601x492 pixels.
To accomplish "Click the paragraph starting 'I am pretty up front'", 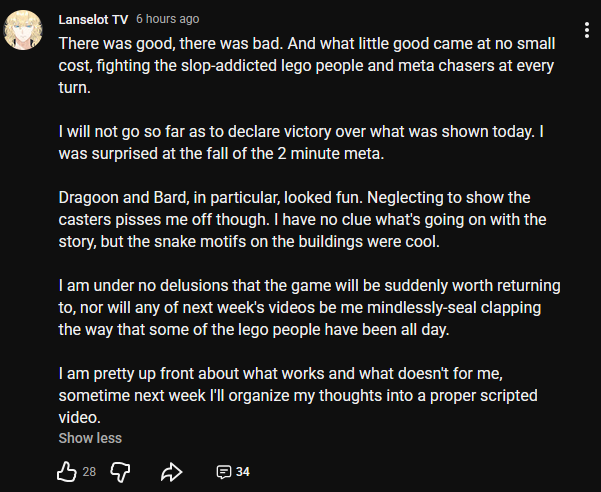I will [298, 395].
